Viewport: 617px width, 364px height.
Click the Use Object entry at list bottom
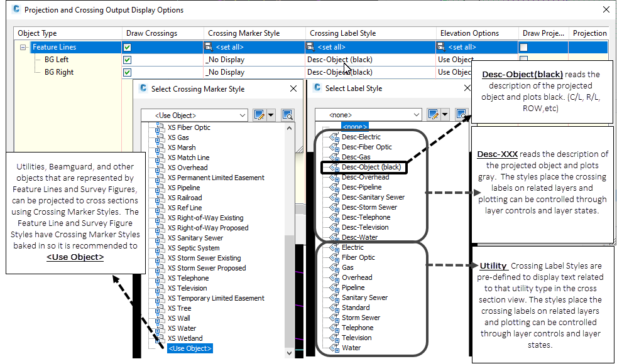pos(190,348)
